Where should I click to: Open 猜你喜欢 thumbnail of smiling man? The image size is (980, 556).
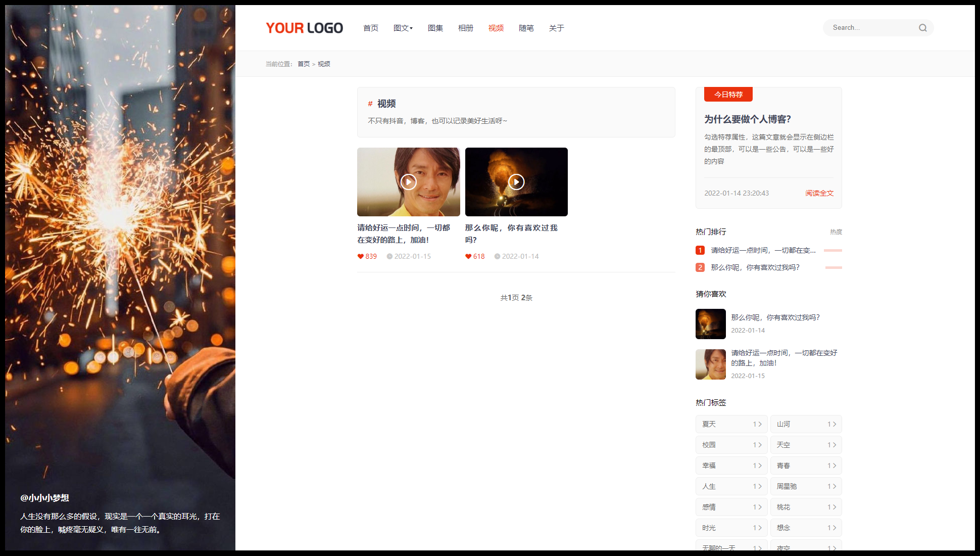pos(711,364)
